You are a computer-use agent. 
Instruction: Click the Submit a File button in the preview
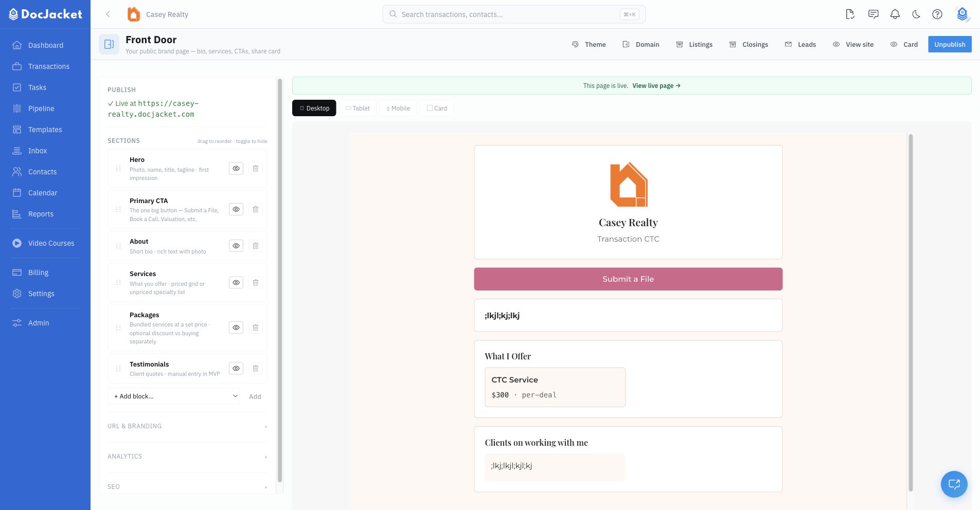tap(628, 279)
